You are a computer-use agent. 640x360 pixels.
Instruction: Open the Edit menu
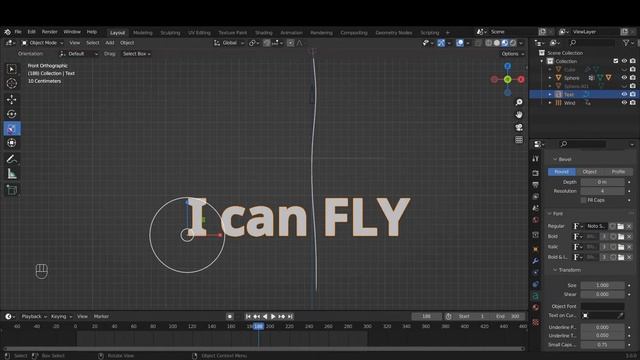point(31,32)
